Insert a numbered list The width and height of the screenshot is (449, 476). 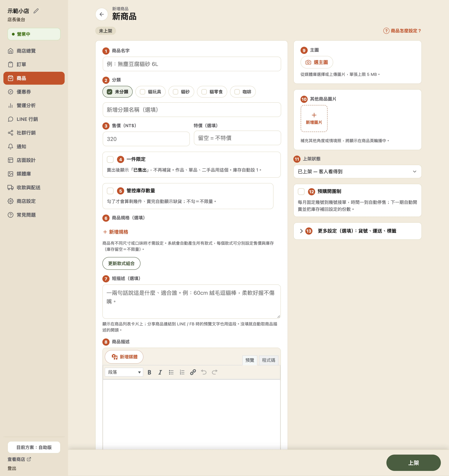pyautogui.click(x=182, y=372)
